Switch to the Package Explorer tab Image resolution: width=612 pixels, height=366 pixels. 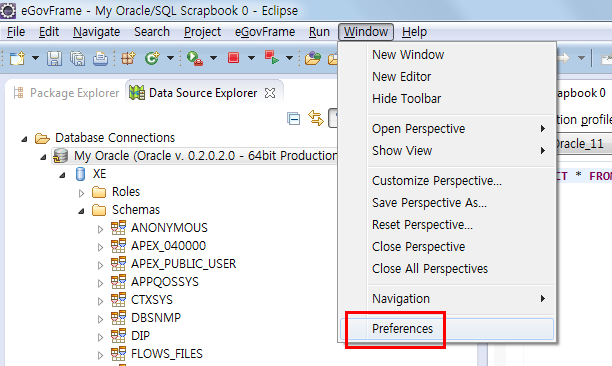(x=66, y=93)
